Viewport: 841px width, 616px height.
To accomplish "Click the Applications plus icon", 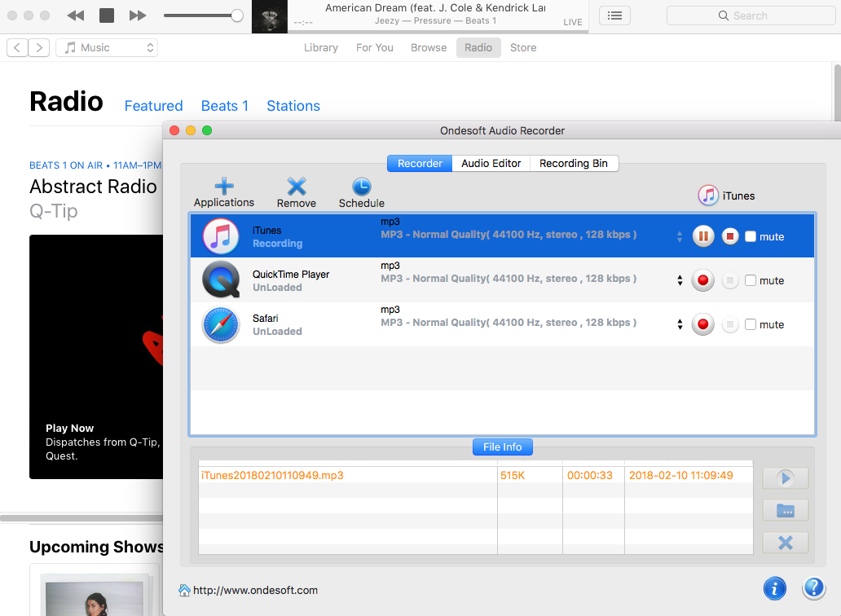I will point(223,187).
